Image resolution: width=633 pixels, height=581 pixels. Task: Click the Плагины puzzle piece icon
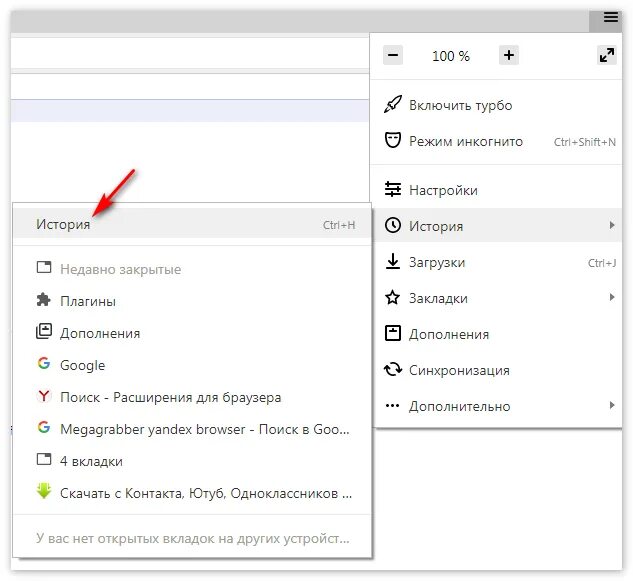coord(44,300)
